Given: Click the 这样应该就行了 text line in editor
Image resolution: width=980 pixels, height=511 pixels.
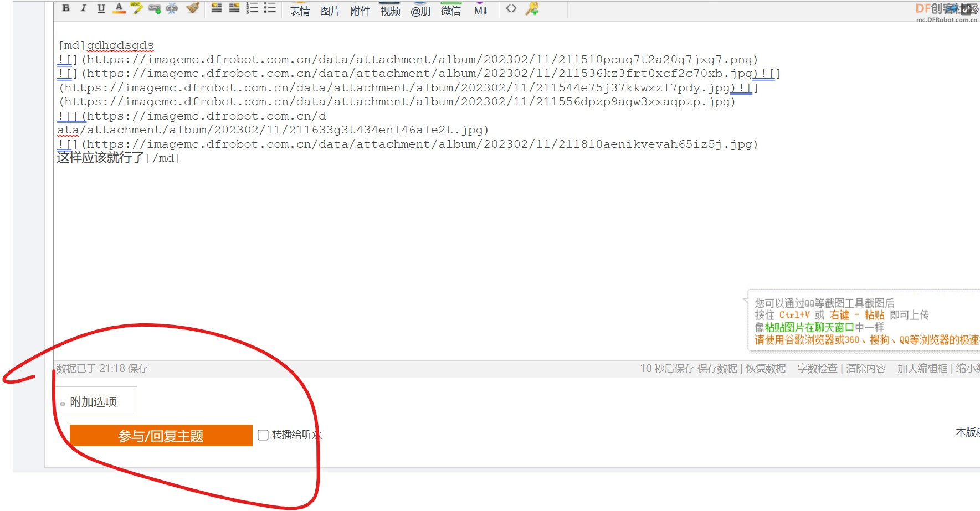Looking at the screenshot, I should tap(100, 158).
